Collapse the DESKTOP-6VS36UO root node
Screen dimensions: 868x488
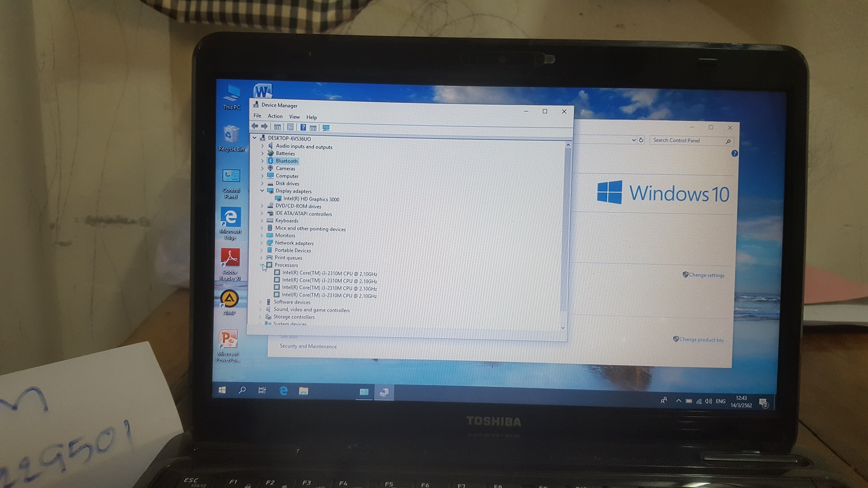[255, 138]
